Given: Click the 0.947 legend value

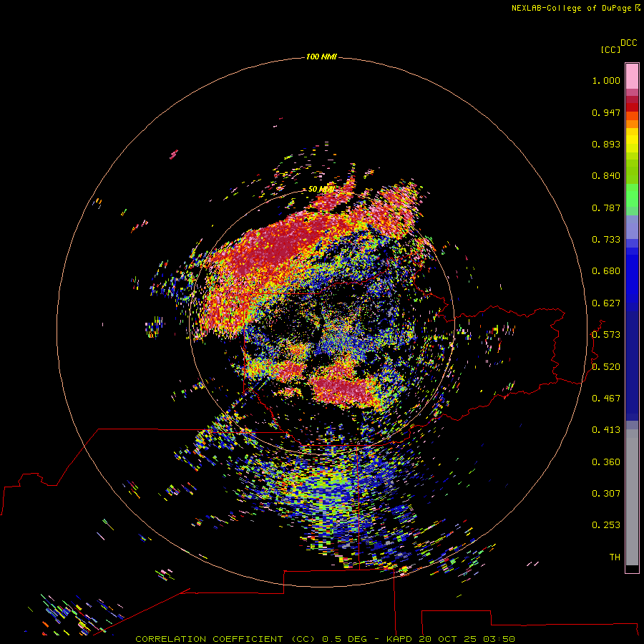Looking at the screenshot, I should coord(606,112).
